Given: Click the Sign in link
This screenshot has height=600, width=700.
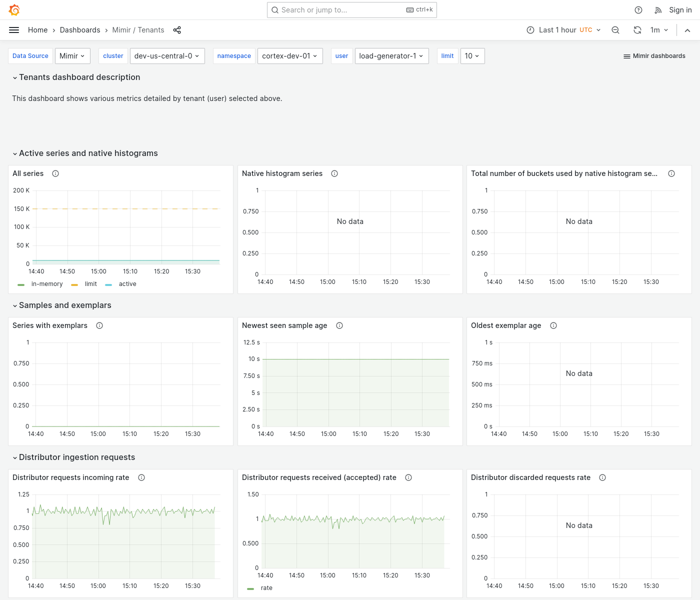Looking at the screenshot, I should pos(680,10).
